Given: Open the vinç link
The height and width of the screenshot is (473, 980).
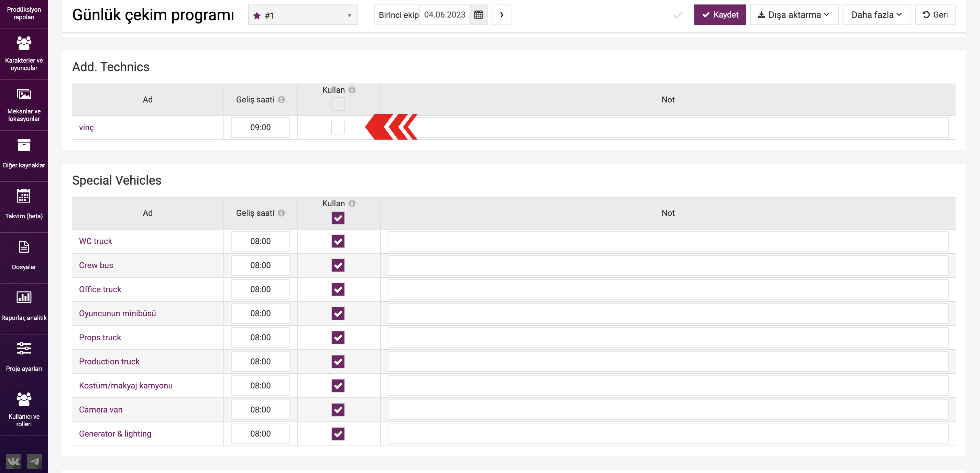Looking at the screenshot, I should coord(86,128).
